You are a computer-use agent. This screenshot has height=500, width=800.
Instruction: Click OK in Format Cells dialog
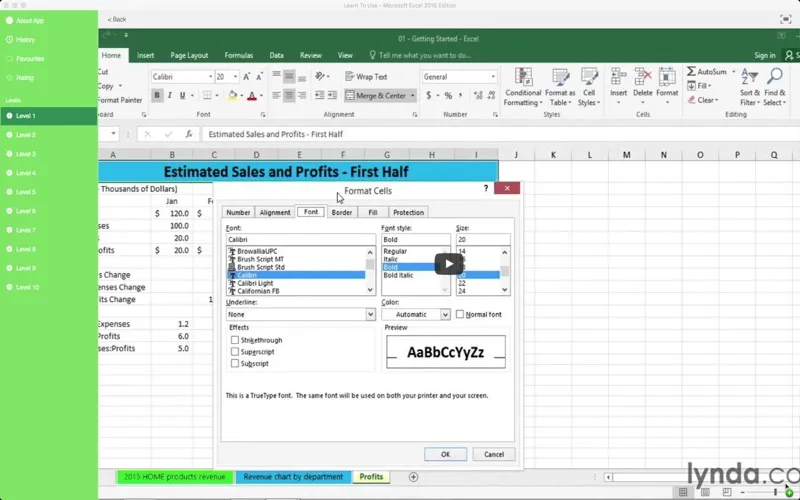(x=445, y=454)
